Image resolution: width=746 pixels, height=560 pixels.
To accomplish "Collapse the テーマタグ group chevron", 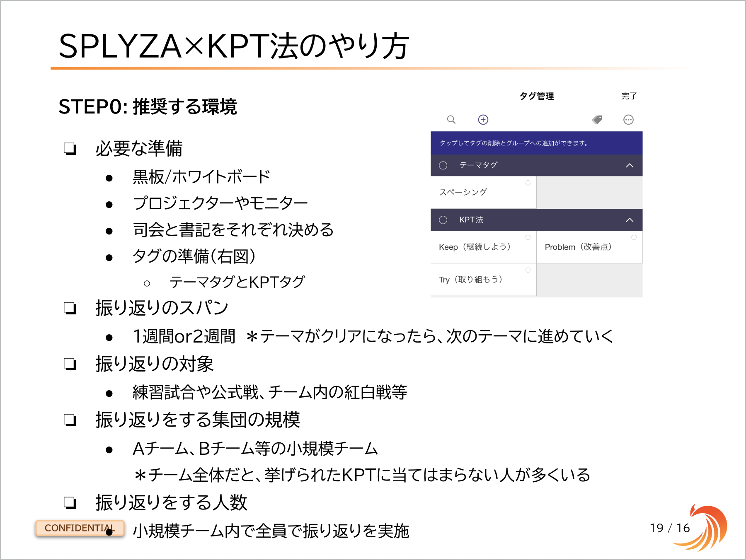I will tap(630, 165).
